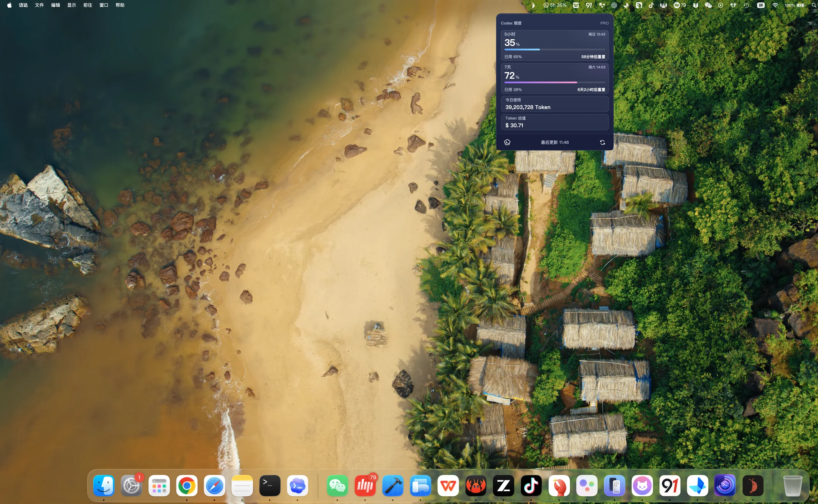Open the 前往 menu in menu bar
The image size is (818, 504).
click(88, 5)
